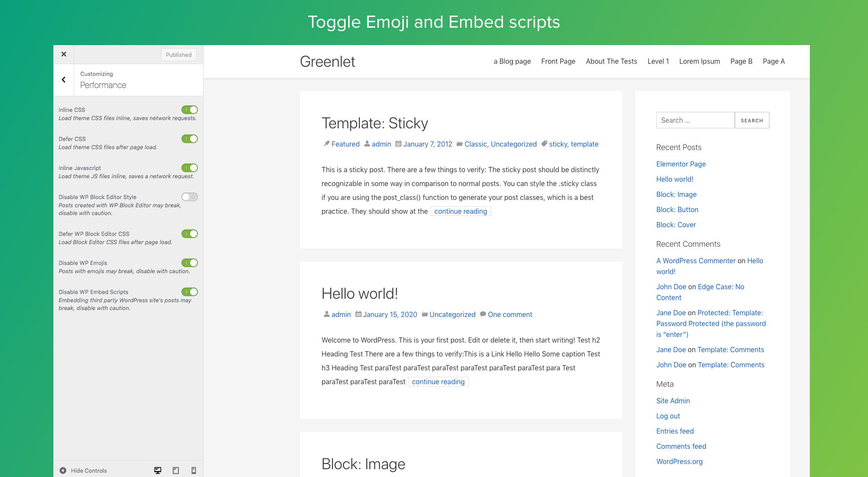Open Uncategorized category on Template: Sticky
Image resolution: width=868 pixels, height=477 pixels.
click(x=514, y=144)
